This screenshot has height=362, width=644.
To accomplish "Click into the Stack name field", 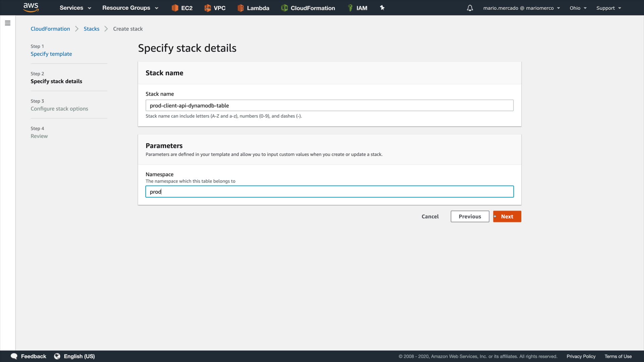I will [329, 106].
